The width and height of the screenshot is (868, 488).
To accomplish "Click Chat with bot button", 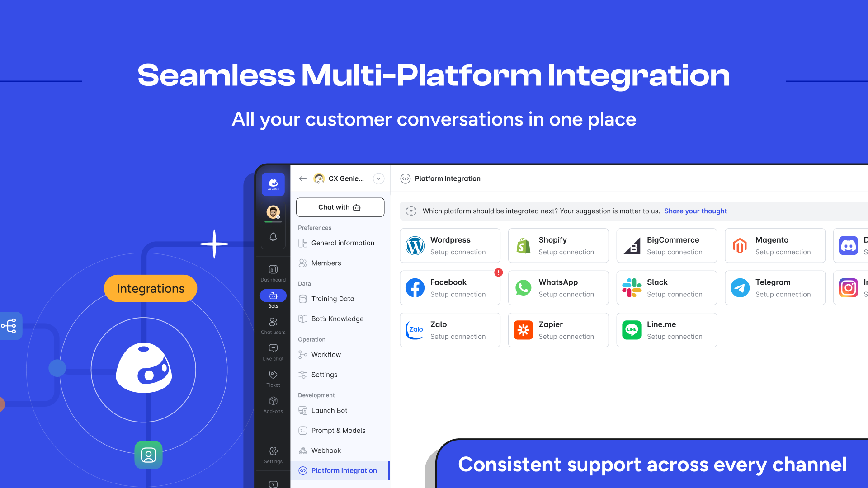I will pyautogui.click(x=340, y=207).
